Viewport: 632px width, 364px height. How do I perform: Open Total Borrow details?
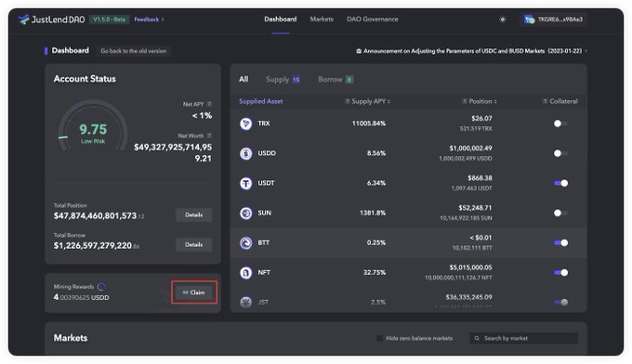pyautogui.click(x=194, y=245)
